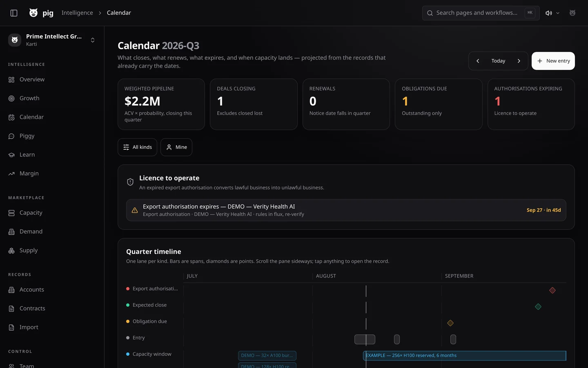Click the Piggy chat icon
Image resolution: width=588 pixels, height=368 pixels.
click(11, 136)
